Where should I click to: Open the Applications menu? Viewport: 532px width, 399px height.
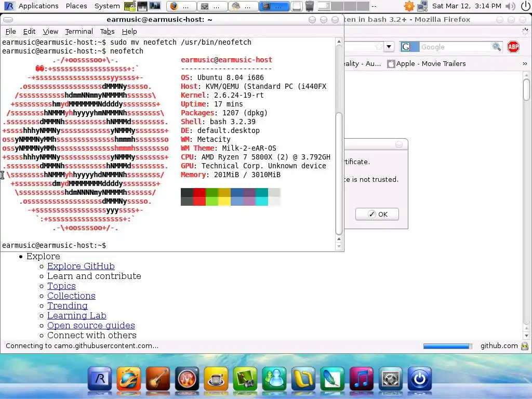[38, 6]
